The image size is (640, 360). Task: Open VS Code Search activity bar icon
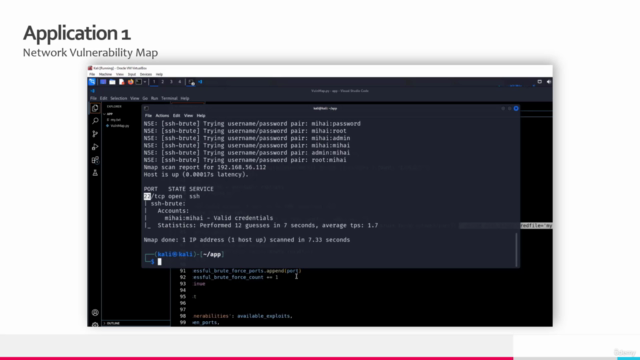(x=95, y=121)
